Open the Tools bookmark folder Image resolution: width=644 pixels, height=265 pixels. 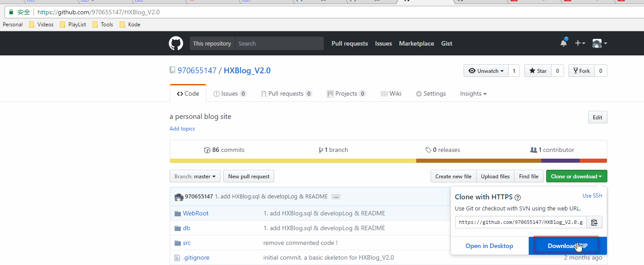click(103, 25)
